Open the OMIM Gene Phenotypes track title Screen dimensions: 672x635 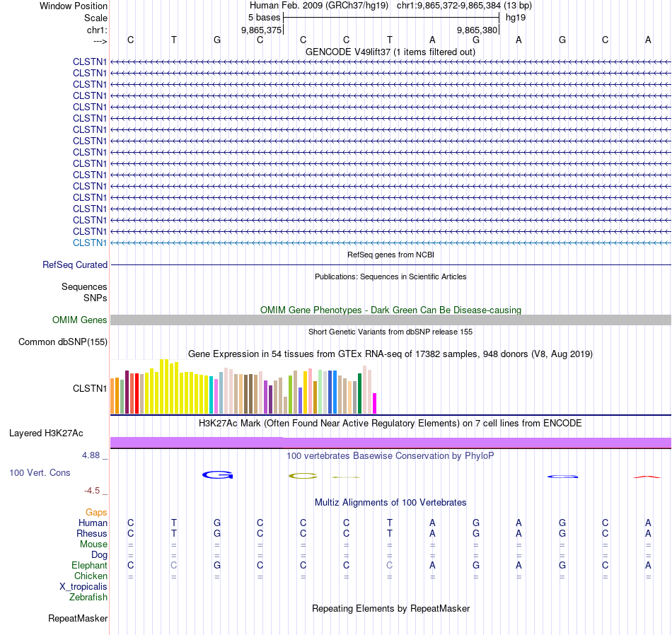(390, 310)
